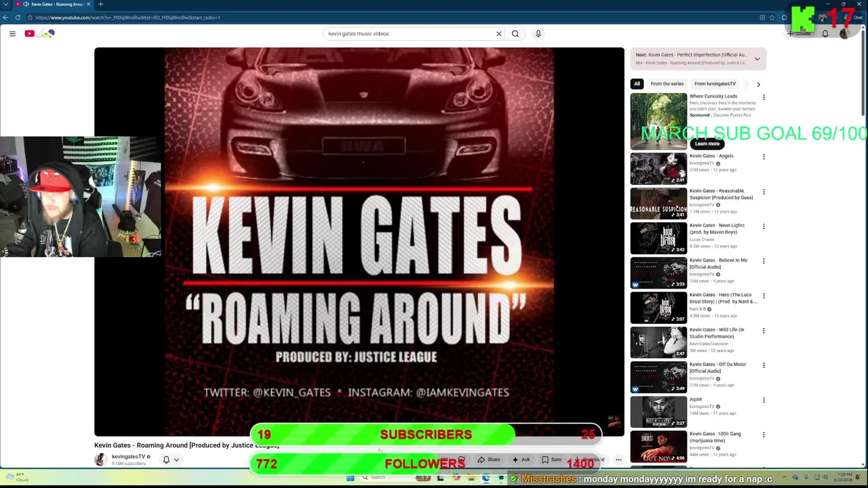Click the browser address bar URL

pos(127,18)
